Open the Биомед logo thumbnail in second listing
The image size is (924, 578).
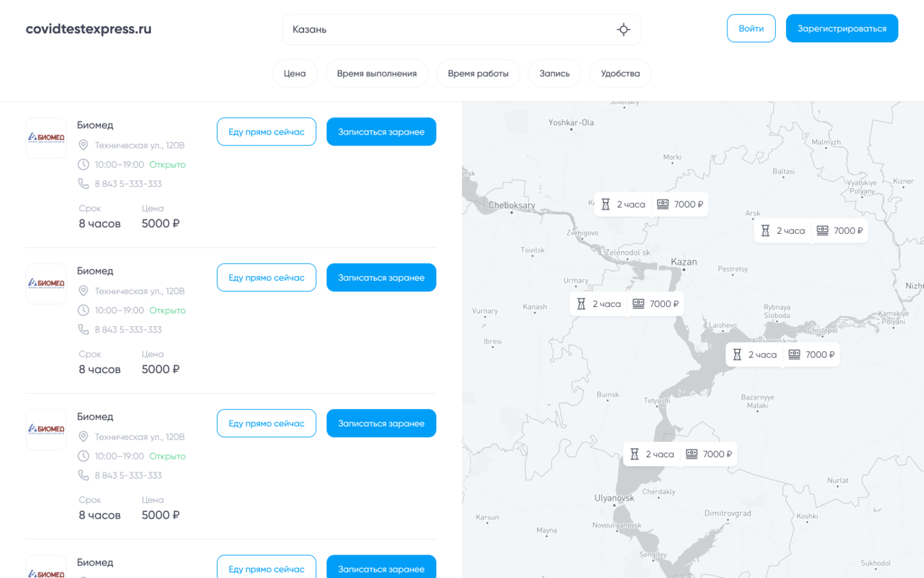[x=46, y=283]
